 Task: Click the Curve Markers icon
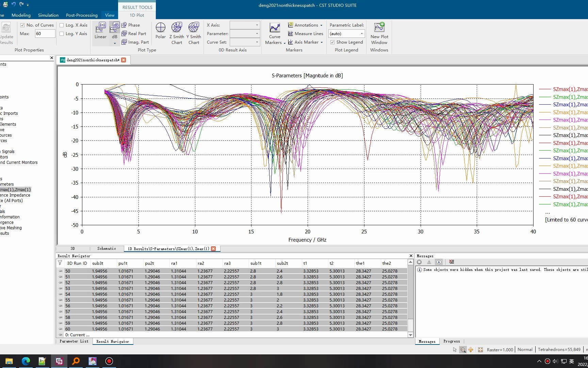pyautogui.click(x=275, y=33)
